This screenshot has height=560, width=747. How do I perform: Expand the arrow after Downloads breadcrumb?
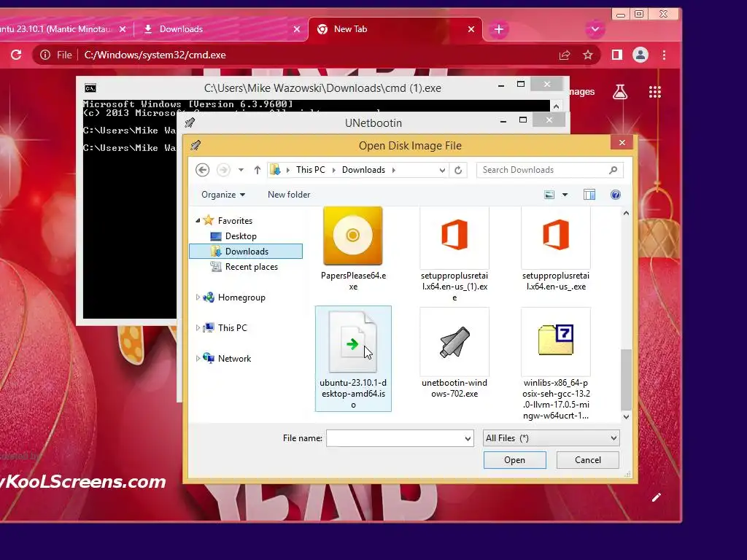[x=393, y=170]
